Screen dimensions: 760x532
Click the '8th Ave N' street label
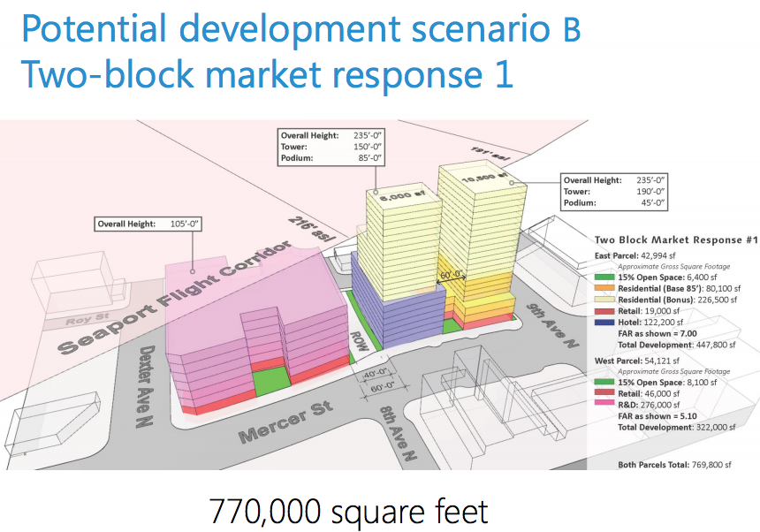click(398, 433)
